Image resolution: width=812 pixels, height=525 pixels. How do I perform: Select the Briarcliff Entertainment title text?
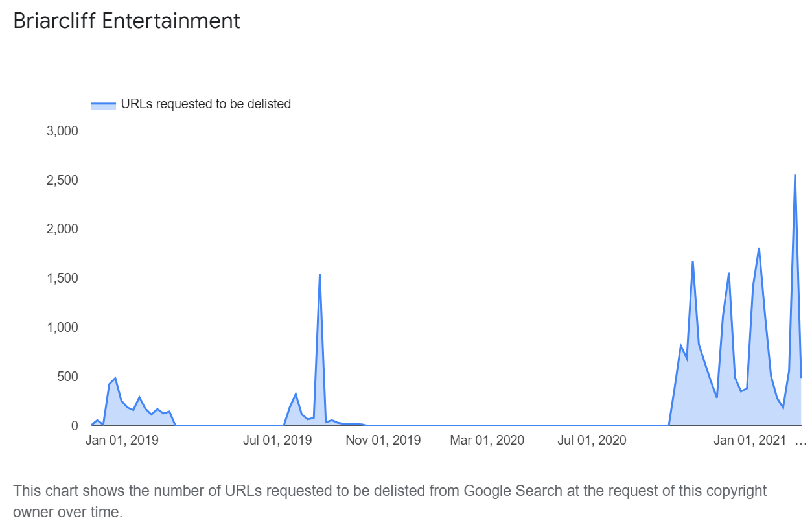[126, 21]
